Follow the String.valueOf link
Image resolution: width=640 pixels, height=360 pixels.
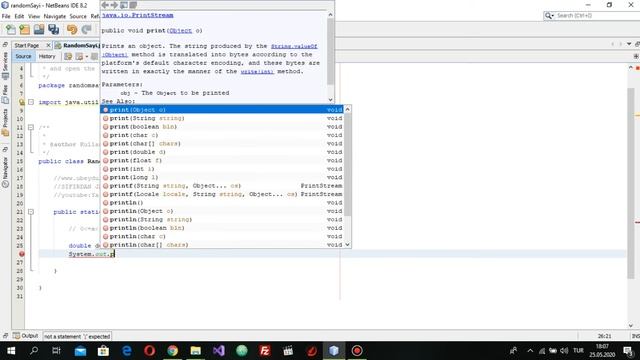[x=294, y=46]
